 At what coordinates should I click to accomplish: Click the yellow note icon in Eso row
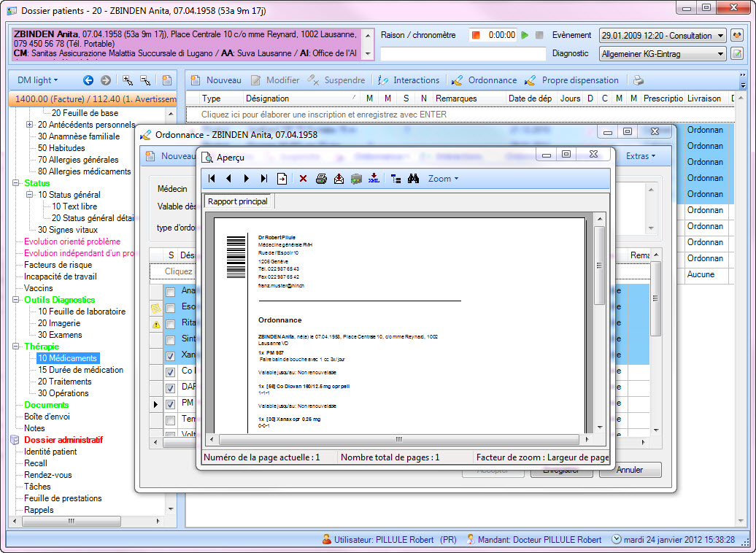coord(155,308)
